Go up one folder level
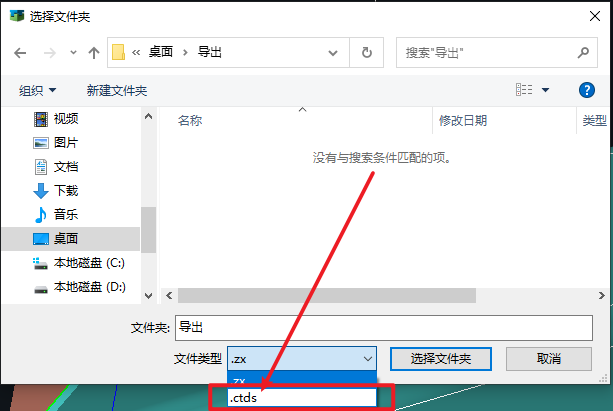Viewport: 613px width, 411px height. [x=94, y=53]
